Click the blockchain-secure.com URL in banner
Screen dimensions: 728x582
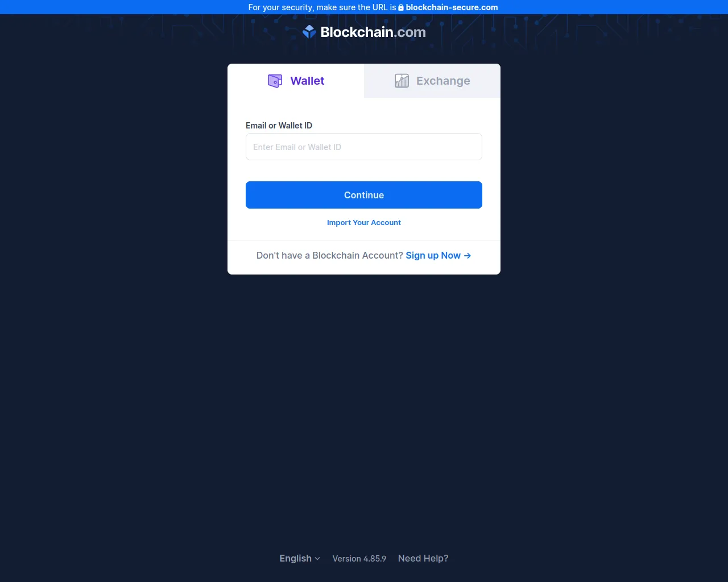tap(452, 7)
